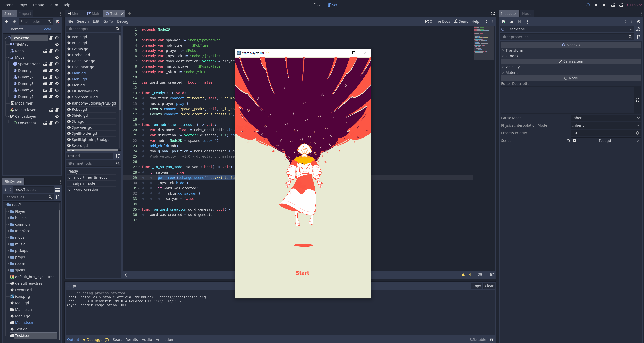Toggle distraction free mode icon
This screenshot has width=644, height=343.
click(493, 14)
